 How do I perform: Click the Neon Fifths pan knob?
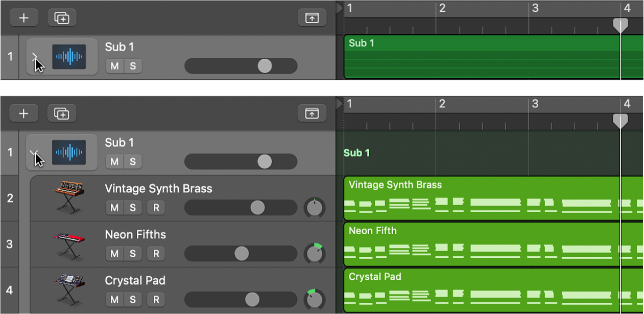click(x=315, y=254)
